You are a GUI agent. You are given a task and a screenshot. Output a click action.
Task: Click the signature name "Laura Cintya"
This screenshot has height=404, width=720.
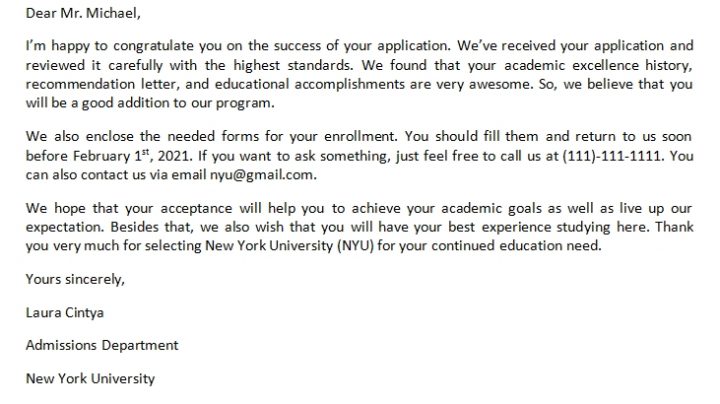point(65,312)
